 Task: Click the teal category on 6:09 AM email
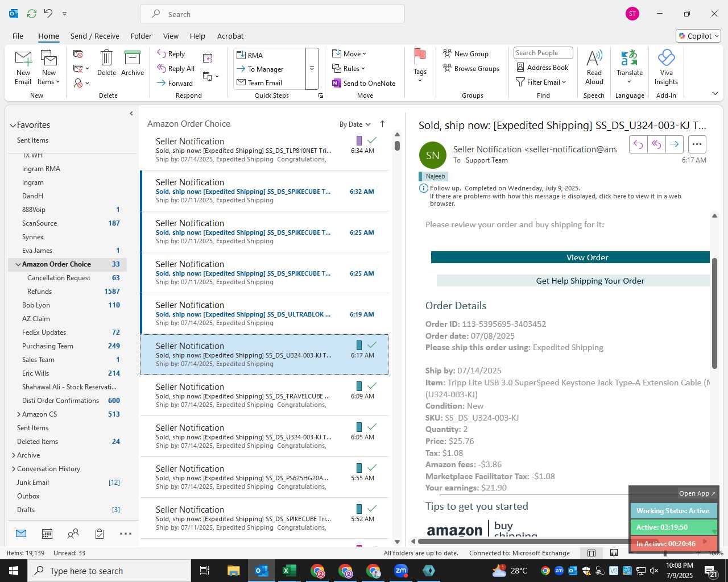(359, 386)
